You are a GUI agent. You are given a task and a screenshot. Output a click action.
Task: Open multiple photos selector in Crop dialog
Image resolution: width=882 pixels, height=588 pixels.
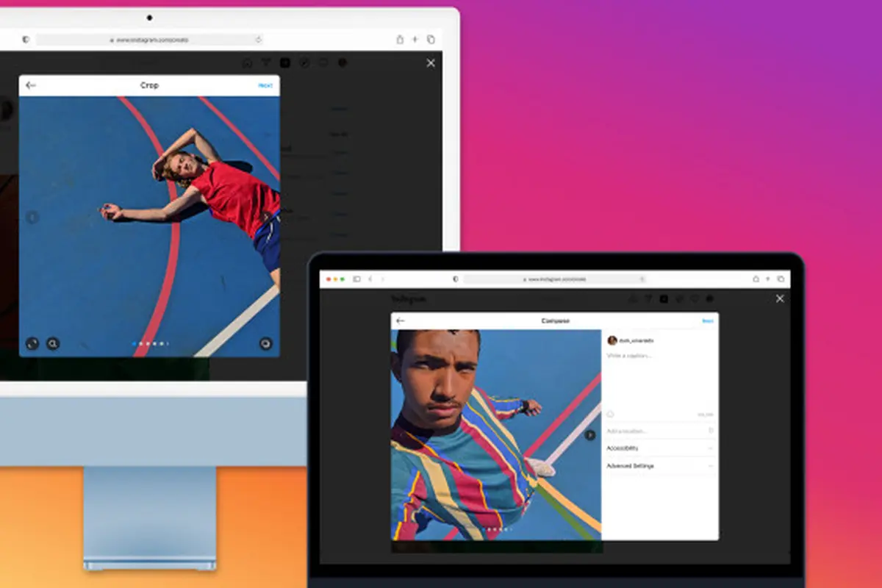266,343
